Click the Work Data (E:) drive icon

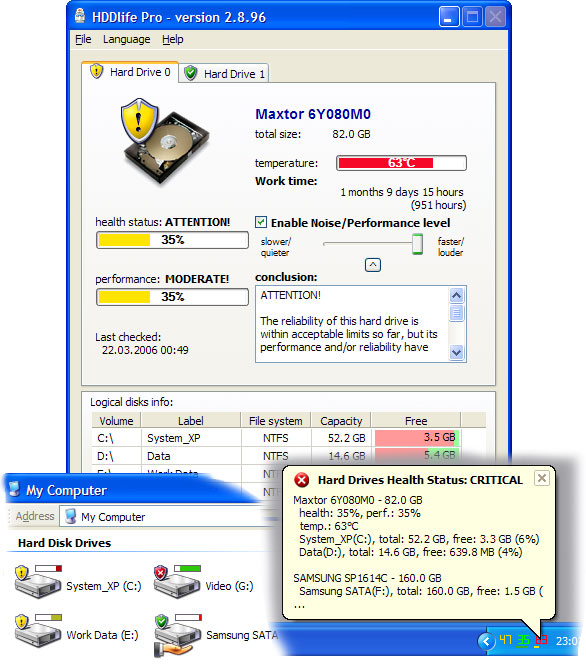click(37, 630)
